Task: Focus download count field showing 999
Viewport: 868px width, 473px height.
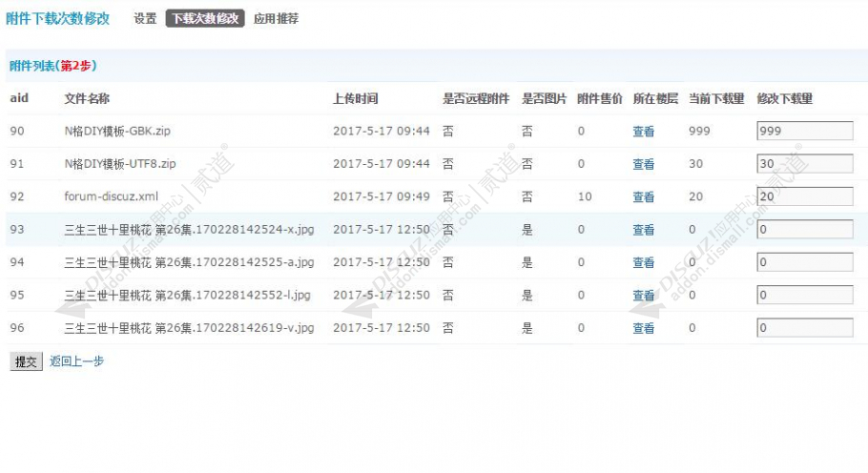Action: click(805, 131)
